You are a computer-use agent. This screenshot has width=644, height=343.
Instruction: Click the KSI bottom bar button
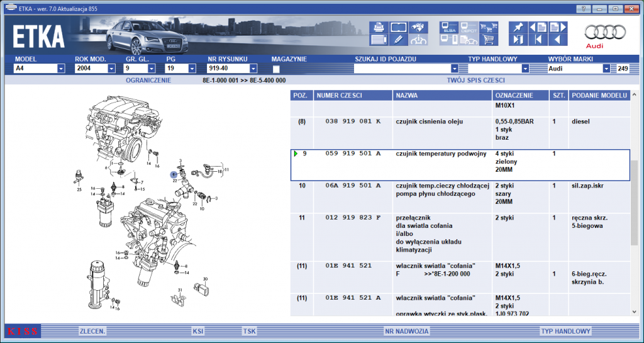pyautogui.click(x=198, y=331)
